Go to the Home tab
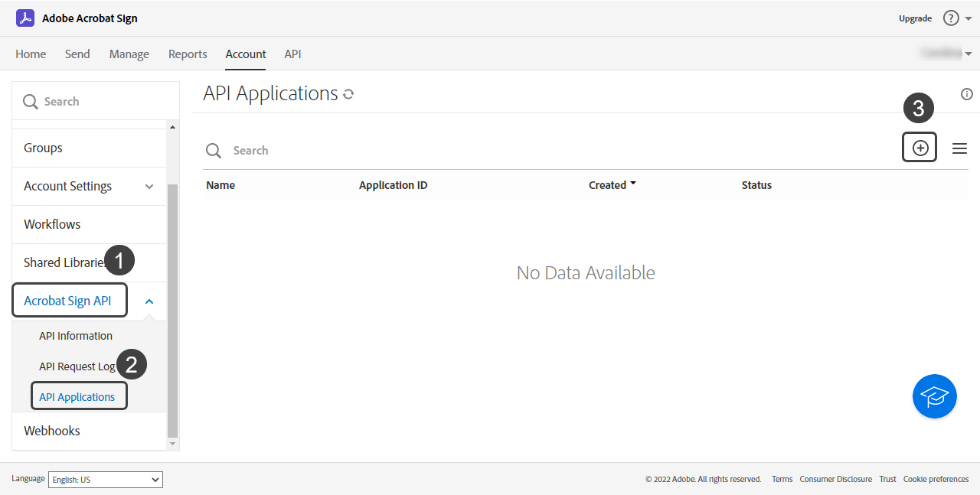Screen dimensions: 980x495 click(31, 54)
